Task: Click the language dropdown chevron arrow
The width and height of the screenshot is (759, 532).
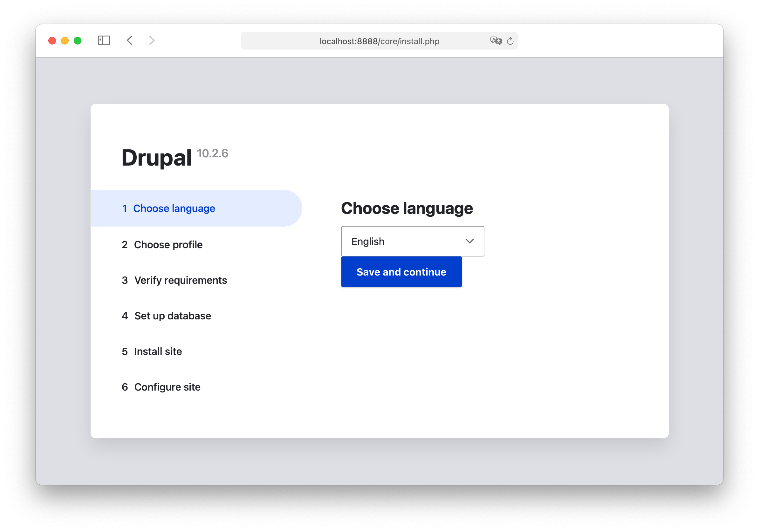Action: (x=469, y=241)
